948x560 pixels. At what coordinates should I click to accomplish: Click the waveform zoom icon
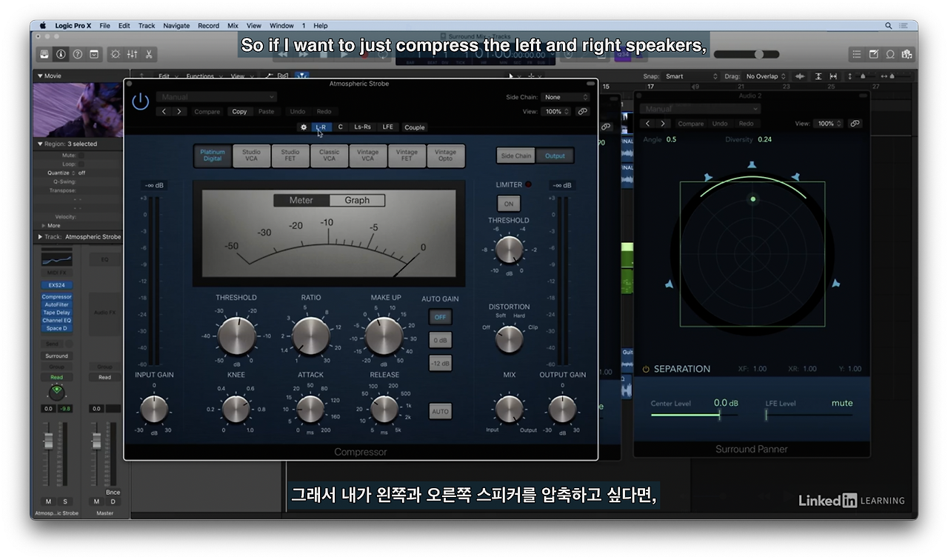point(800,76)
